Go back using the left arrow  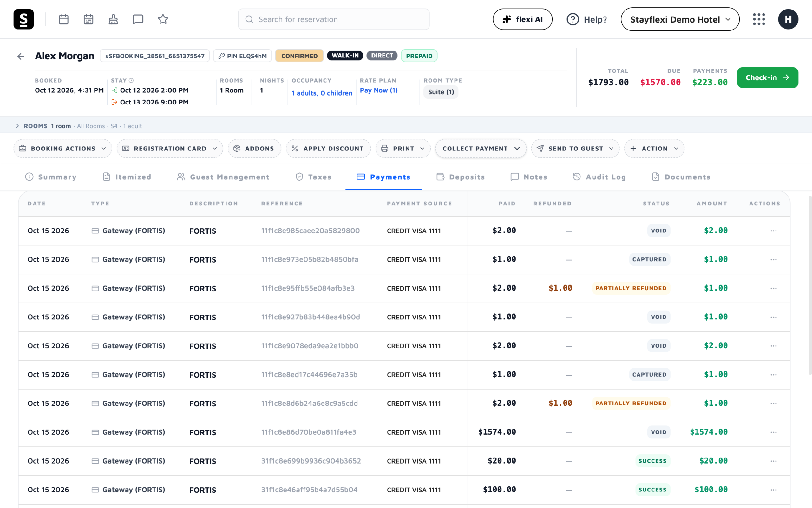pyautogui.click(x=21, y=57)
